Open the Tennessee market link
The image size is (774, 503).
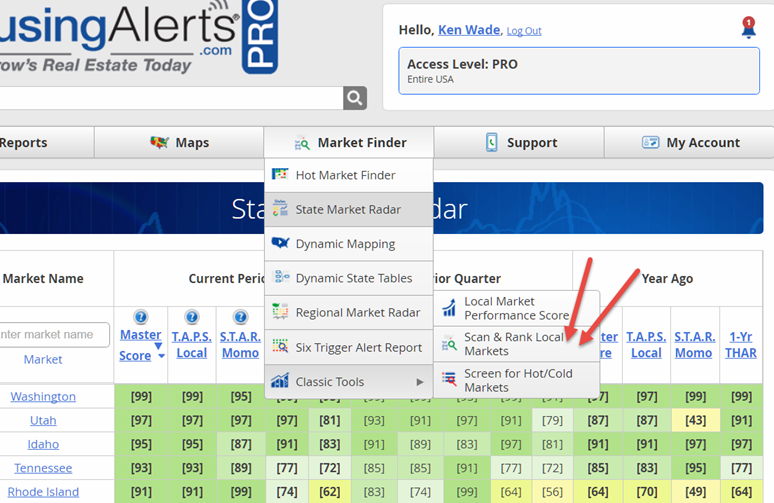click(43, 468)
